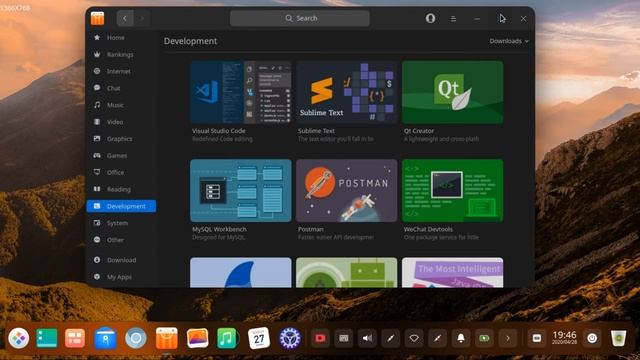Click the power button in dock

click(592, 338)
